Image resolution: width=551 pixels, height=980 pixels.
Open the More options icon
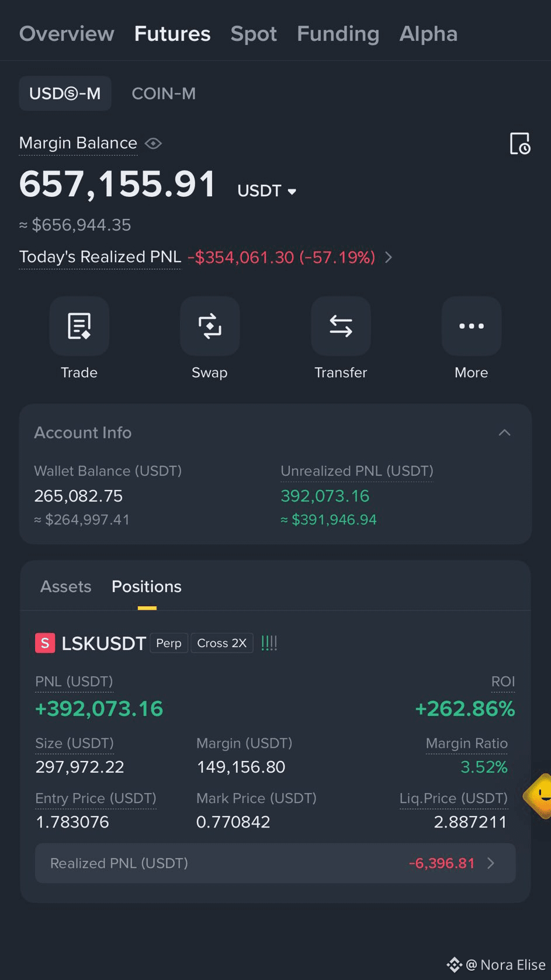[472, 326]
